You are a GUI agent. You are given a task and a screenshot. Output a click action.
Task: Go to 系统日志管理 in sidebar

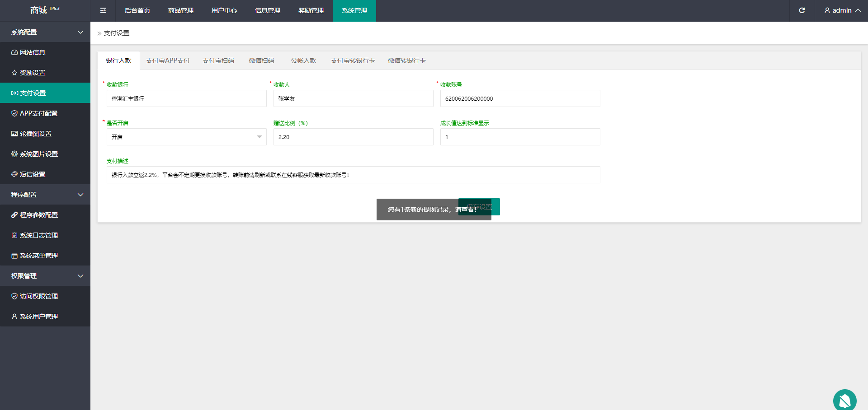pos(45,235)
